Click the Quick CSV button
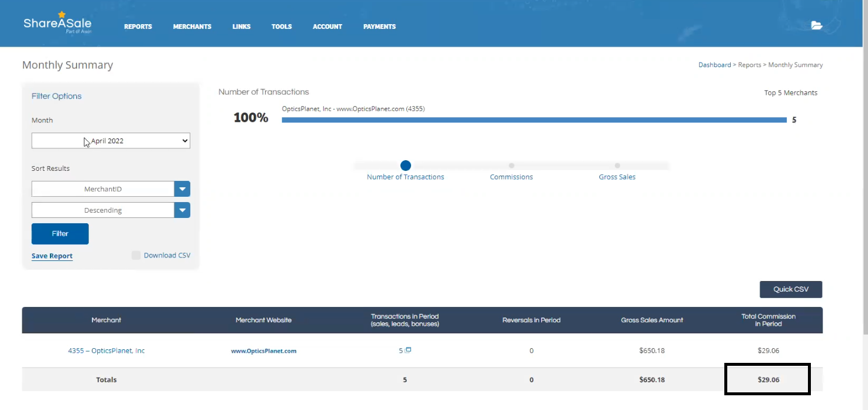The width and height of the screenshot is (868, 410). (x=791, y=289)
